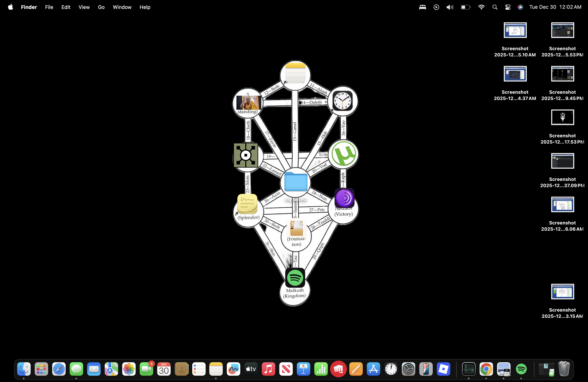Open the "my wired" folder
This screenshot has width=588, height=382.
click(x=296, y=182)
